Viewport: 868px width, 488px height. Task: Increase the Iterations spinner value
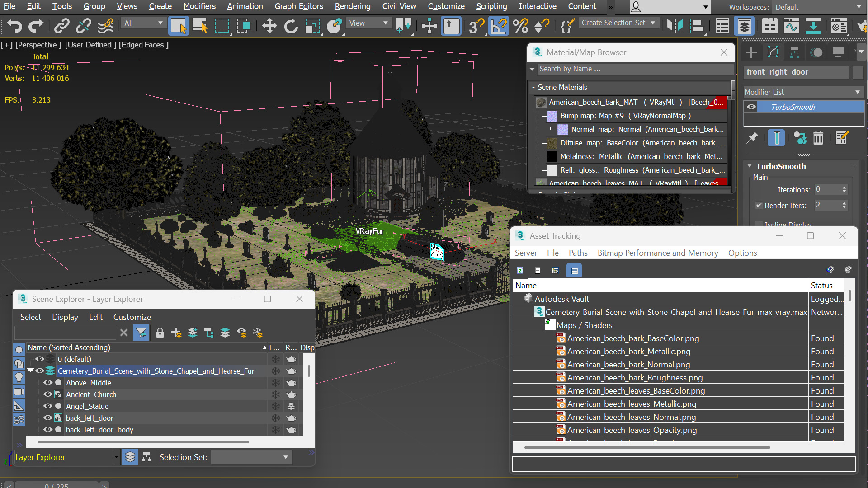coord(844,188)
